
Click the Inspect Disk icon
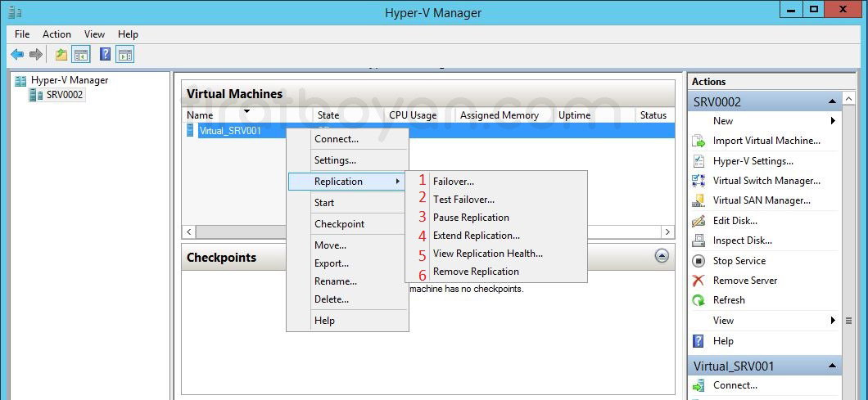698,240
